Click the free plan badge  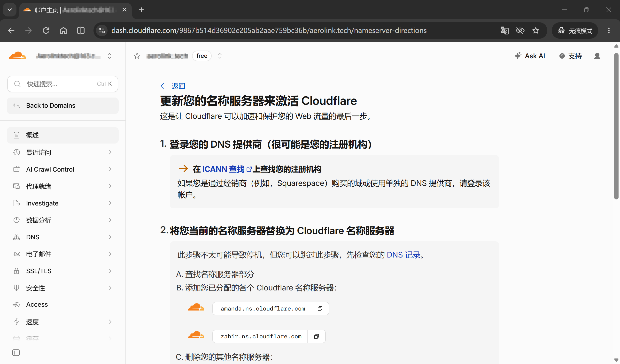202,56
